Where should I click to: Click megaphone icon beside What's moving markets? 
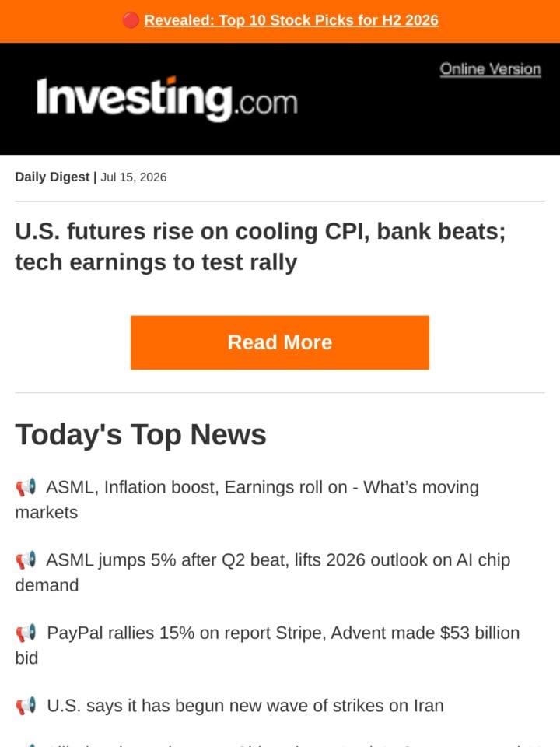tap(26, 487)
